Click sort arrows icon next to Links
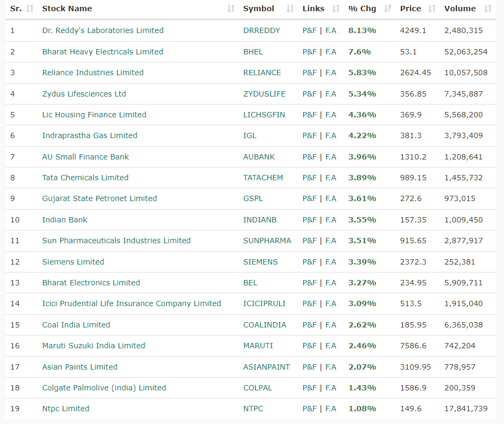 coord(336,9)
